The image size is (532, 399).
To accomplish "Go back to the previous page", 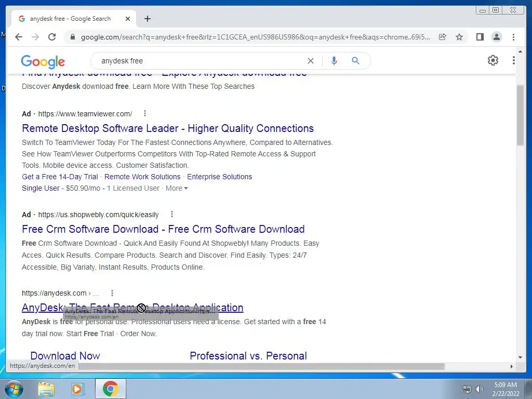I will 19,37.
